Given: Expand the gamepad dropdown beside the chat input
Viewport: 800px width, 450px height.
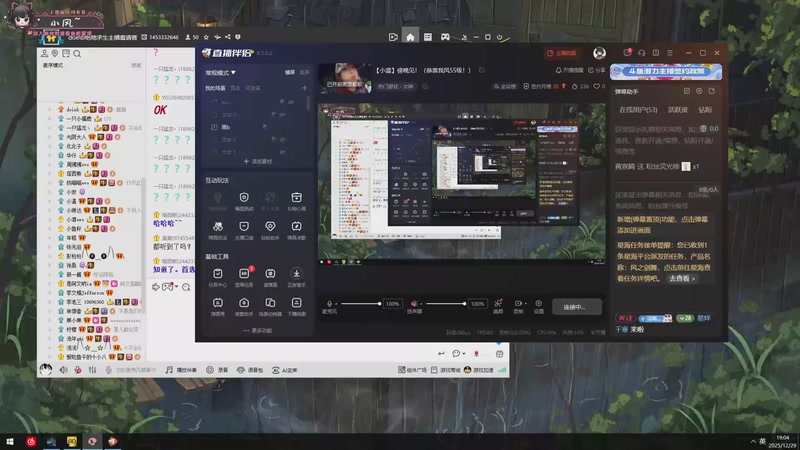Looking at the screenshot, I should tap(176, 287).
